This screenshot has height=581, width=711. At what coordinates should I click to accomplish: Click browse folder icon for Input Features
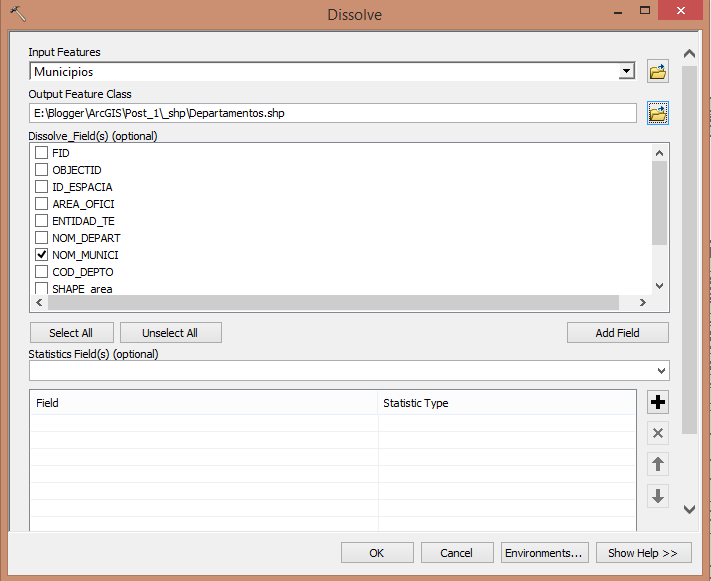[x=658, y=72]
